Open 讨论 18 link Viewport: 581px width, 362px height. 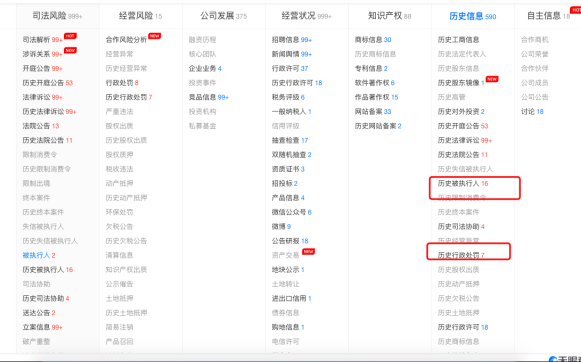532,112
